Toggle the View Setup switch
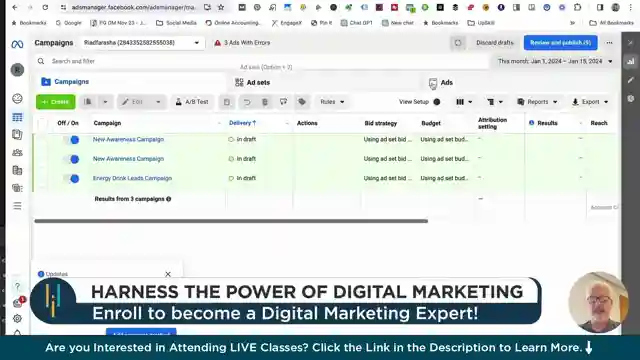640x360 pixels. [x=436, y=102]
